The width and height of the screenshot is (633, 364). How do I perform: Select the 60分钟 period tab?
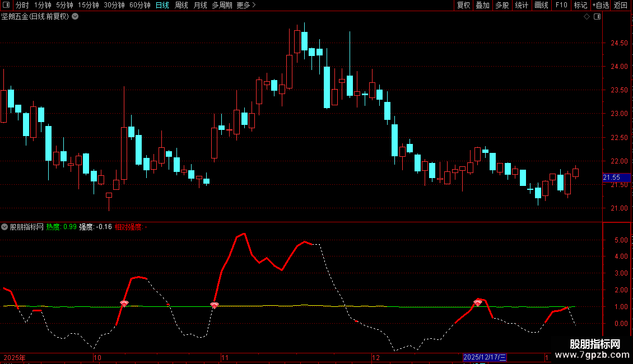139,5
